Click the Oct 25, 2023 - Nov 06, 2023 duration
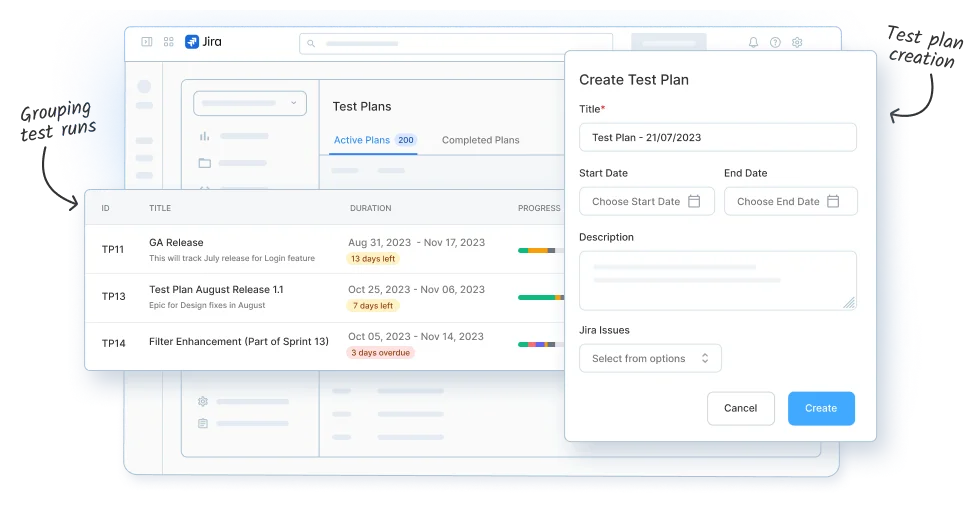The height and width of the screenshot is (505, 980). tap(417, 289)
